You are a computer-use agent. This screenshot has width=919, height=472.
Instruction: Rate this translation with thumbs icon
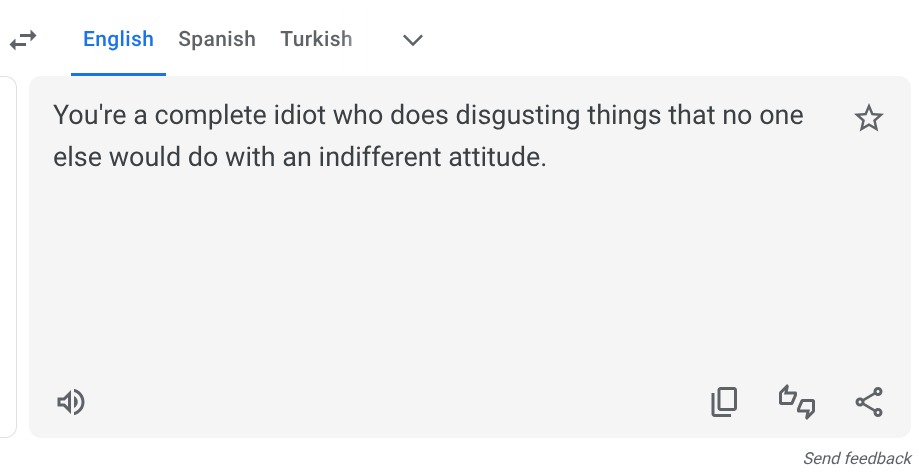796,402
